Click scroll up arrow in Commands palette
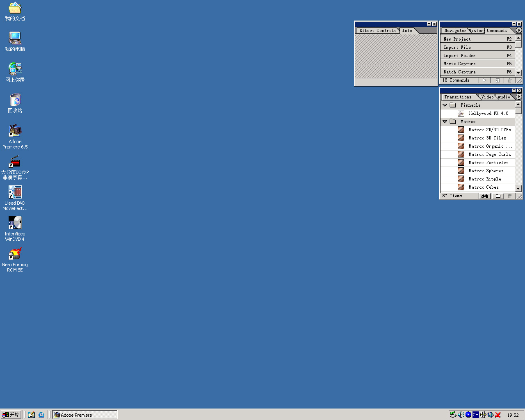 point(518,38)
